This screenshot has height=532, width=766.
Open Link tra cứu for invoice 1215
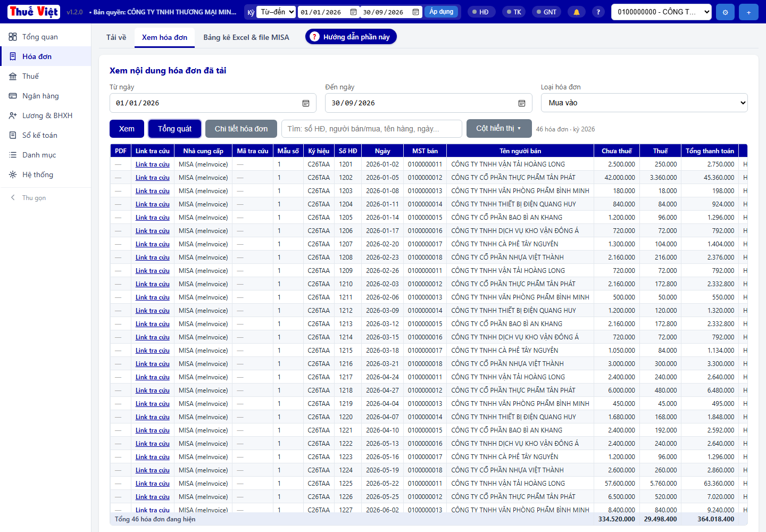[x=153, y=351]
